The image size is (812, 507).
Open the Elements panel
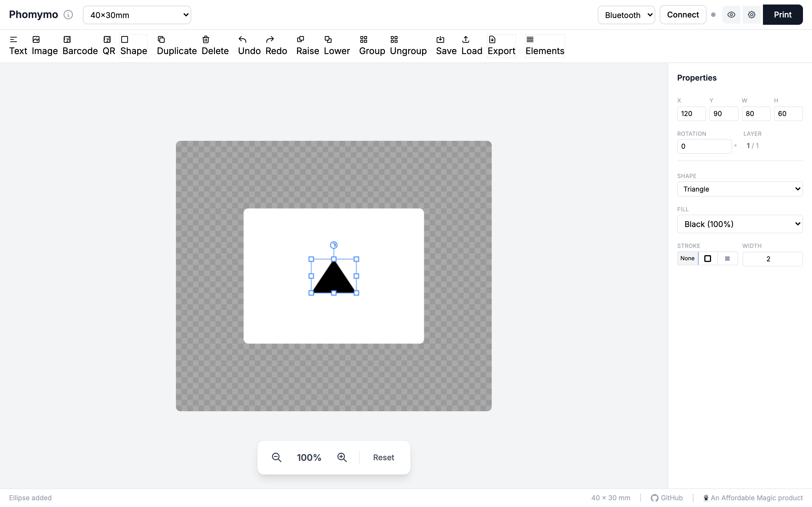(545, 46)
